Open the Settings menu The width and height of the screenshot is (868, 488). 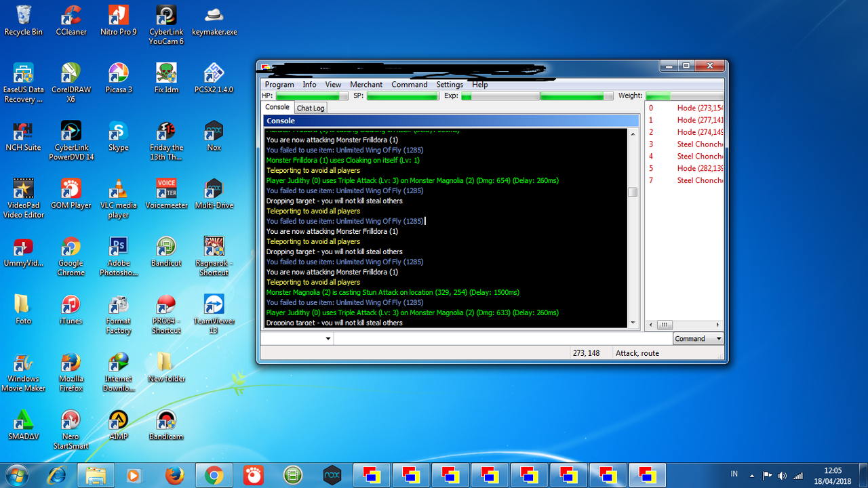[x=450, y=85]
